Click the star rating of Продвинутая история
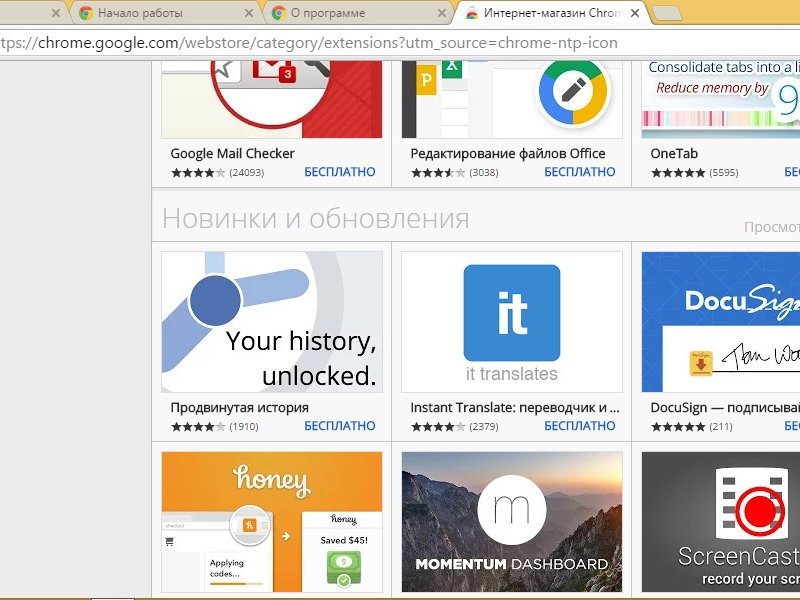The image size is (800, 600). point(198,427)
